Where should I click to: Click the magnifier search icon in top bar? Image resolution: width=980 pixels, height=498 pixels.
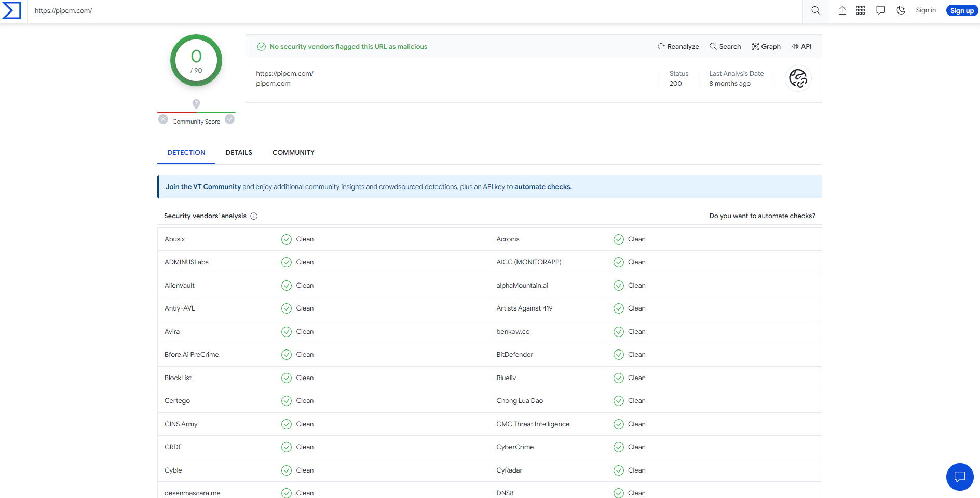(x=815, y=10)
